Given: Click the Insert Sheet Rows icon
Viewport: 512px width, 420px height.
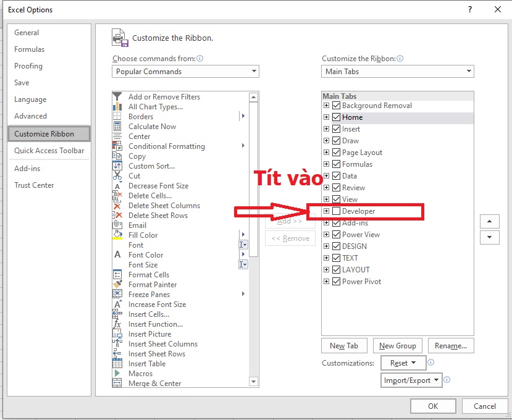Looking at the screenshot, I should pos(117,354).
